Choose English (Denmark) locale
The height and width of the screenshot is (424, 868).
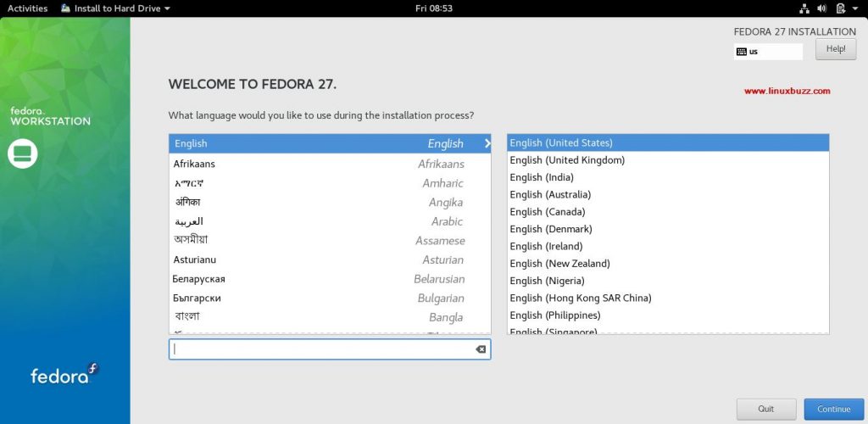pos(668,229)
